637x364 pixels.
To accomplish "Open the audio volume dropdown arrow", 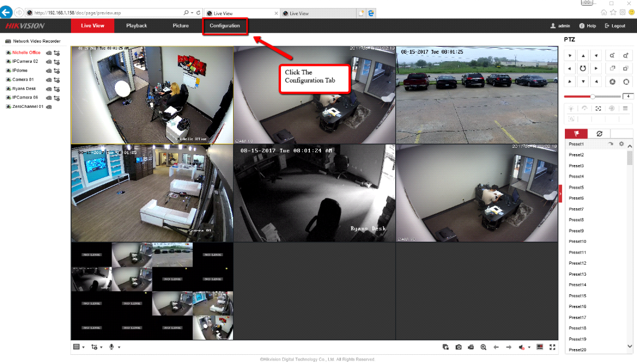I will tap(530, 347).
